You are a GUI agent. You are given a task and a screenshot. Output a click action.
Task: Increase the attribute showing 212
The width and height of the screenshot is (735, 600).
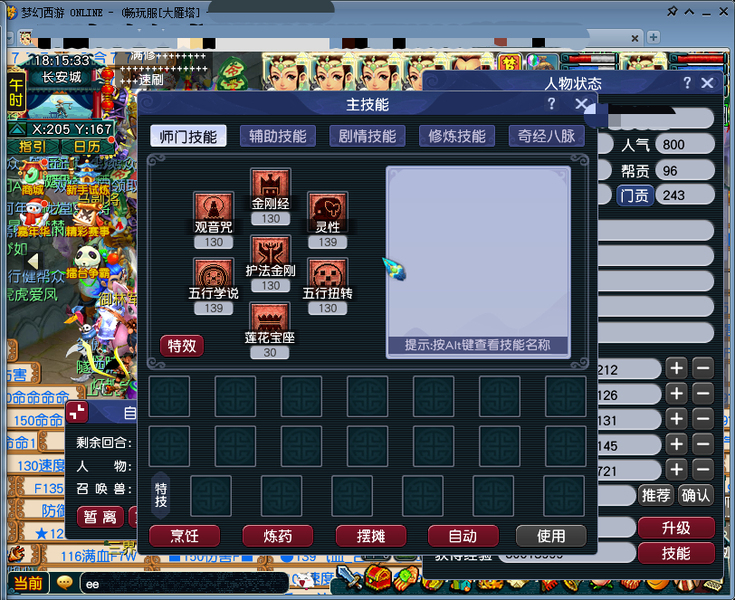(x=676, y=368)
